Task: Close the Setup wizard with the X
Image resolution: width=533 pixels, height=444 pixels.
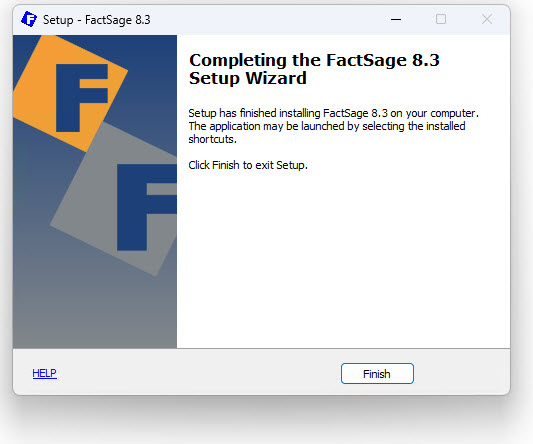Action: pyautogui.click(x=487, y=19)
